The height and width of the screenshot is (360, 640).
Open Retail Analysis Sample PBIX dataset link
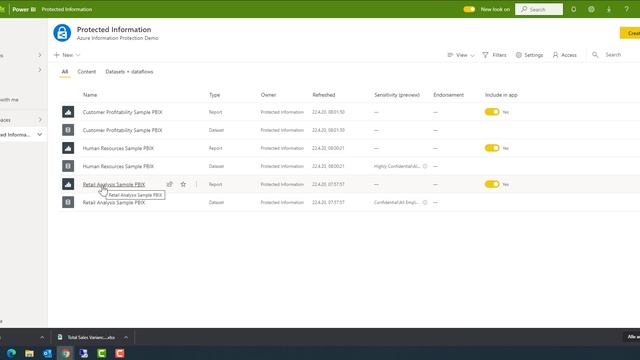pyautogui.click(x=114, y=202)
